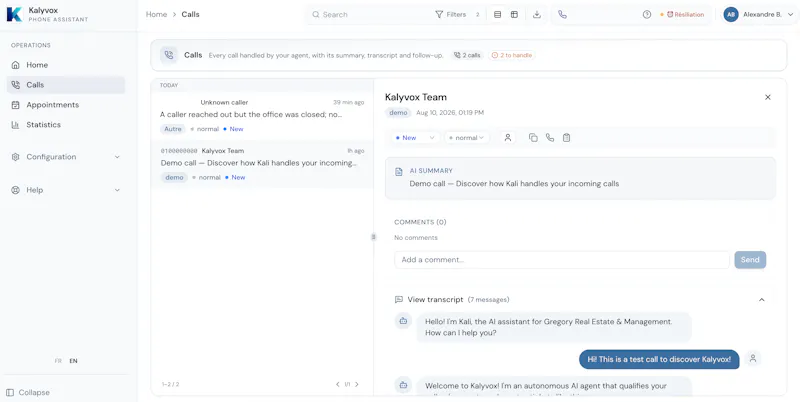Open the Home page in sidebar
800x402 pixels.
point(66,65)
